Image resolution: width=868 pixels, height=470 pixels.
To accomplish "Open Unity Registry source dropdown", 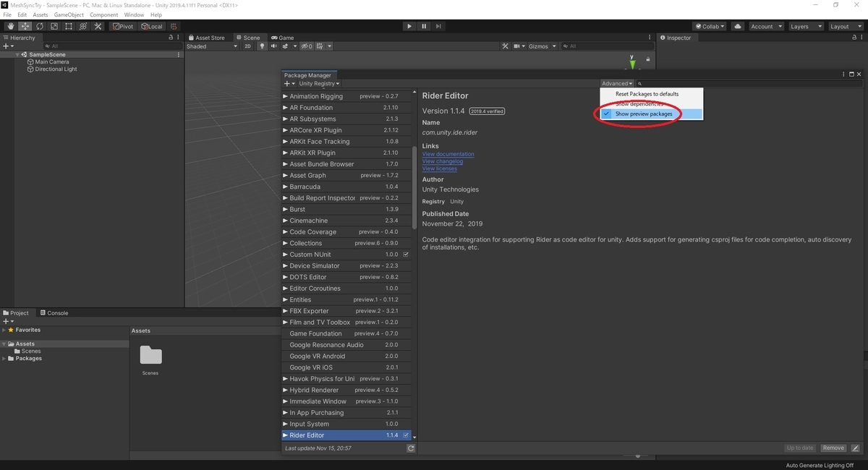I will pos(318,84).
